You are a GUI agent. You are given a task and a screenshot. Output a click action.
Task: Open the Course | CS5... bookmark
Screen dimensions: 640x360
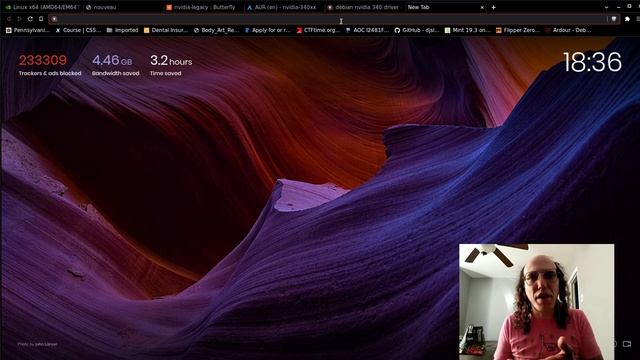point(78,30)
